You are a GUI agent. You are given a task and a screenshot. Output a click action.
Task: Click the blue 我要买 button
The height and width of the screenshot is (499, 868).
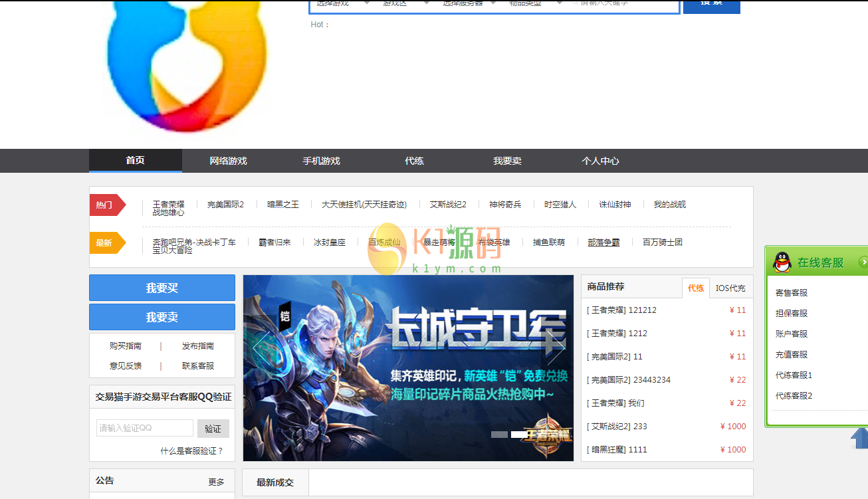click(x=162, y=288)
